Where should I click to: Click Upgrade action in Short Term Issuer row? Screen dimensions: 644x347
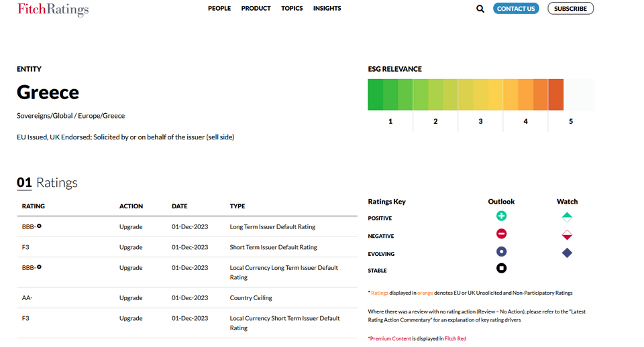(x=131, y=247)
